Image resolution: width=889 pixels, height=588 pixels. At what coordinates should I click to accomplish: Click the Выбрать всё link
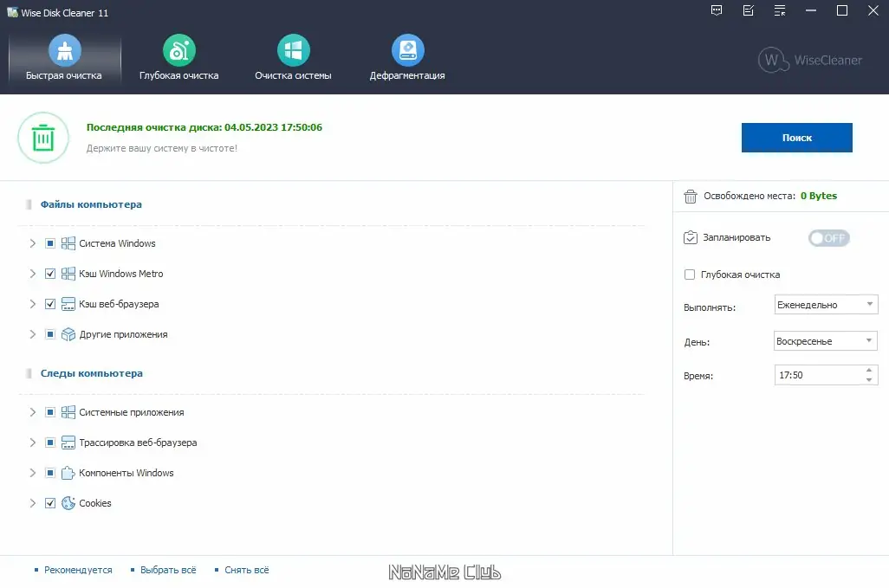168,570
